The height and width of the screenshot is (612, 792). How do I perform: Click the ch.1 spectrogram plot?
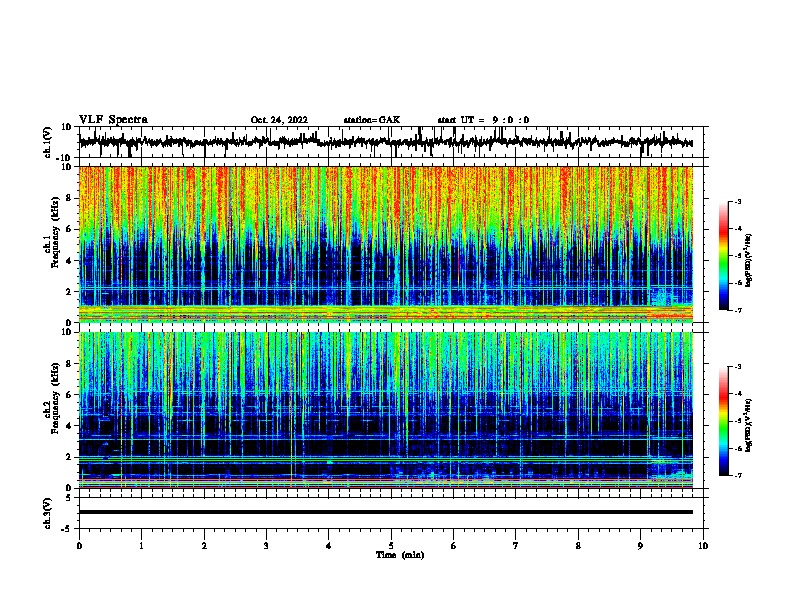click(x=386, y=244)
